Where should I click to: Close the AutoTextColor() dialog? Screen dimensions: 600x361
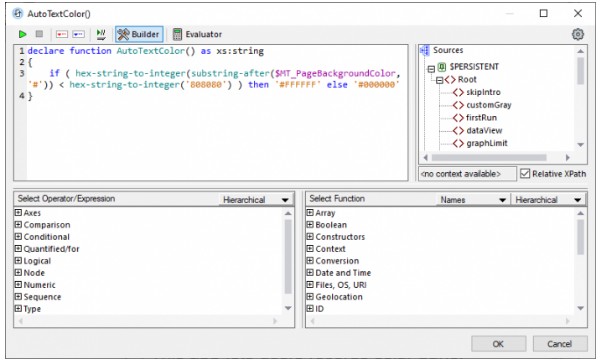point(578,13)
